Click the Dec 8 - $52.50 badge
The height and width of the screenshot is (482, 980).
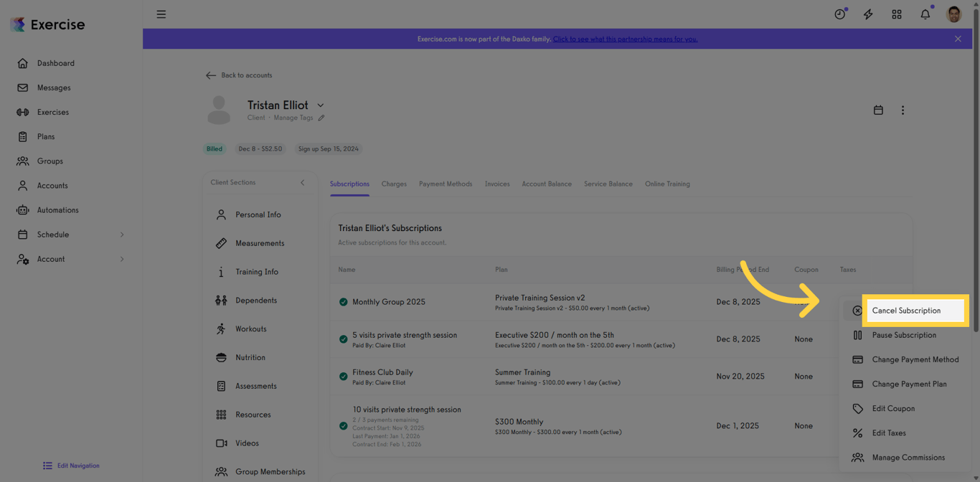pos(260,149)
